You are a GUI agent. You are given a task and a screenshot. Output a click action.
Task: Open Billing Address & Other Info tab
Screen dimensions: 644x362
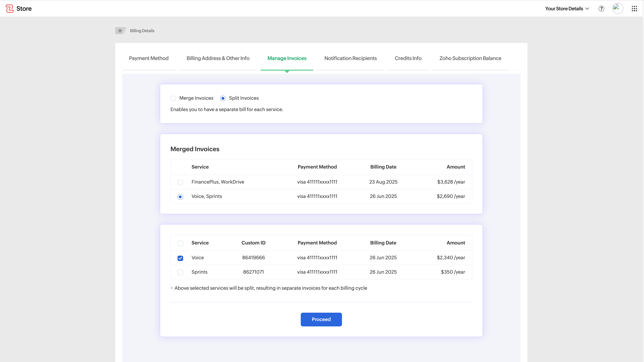point(218,58)
